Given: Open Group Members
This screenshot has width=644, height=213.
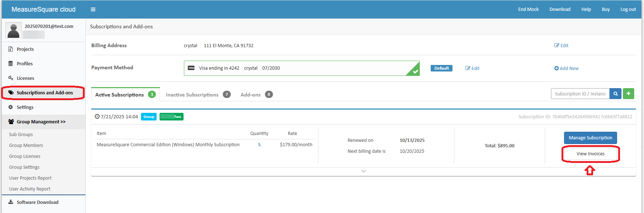Looking at the screenshot, I should click(x=26, y=145).
